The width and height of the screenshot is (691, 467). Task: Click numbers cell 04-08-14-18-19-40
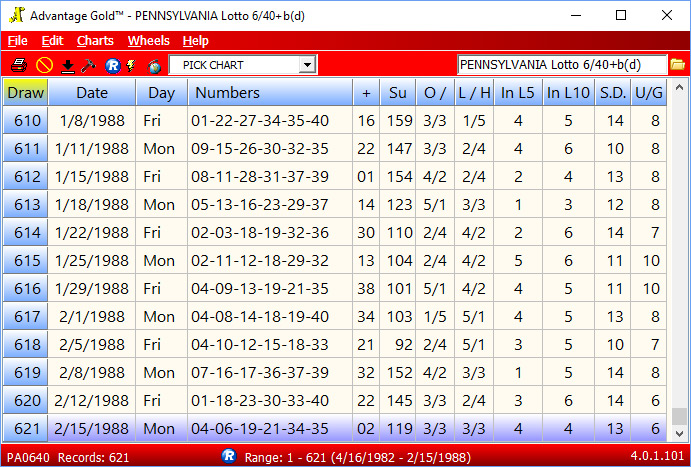tap(270, 316)
